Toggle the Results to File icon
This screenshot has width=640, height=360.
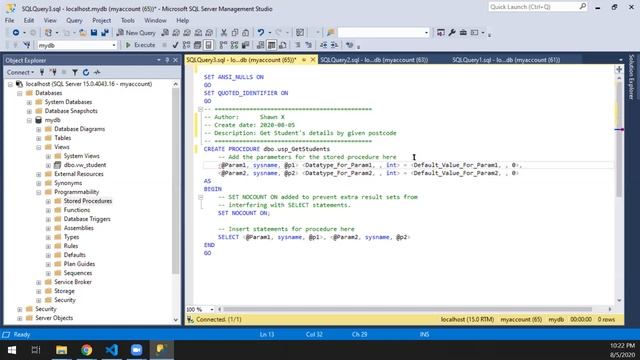pyautogui.click(x=282, y=45)
